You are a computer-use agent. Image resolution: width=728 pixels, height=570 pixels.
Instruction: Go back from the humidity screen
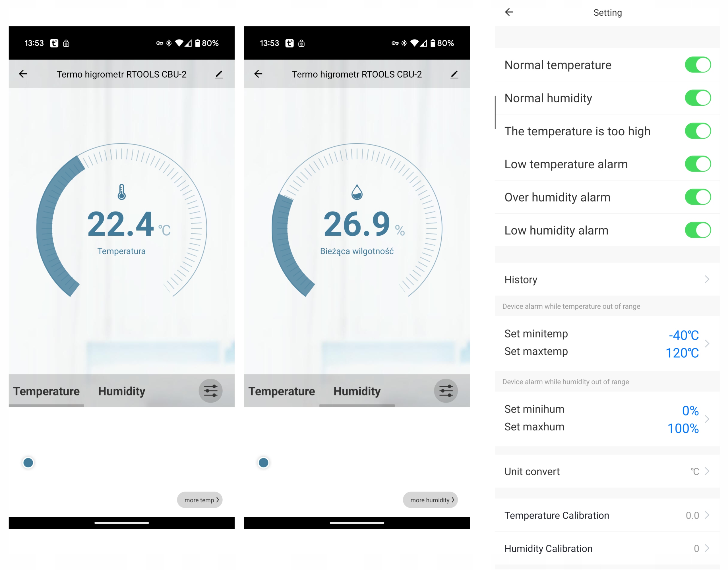(x=258, y=74)
